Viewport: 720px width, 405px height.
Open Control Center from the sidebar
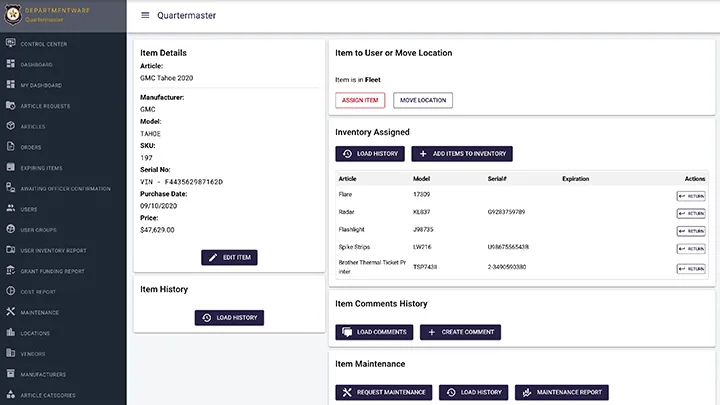coord(44,44)
